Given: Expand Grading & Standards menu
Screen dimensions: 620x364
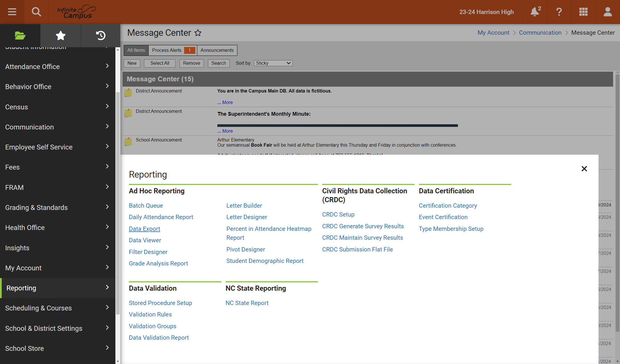Looking at the screenshot, I should (x=58, y=207).
